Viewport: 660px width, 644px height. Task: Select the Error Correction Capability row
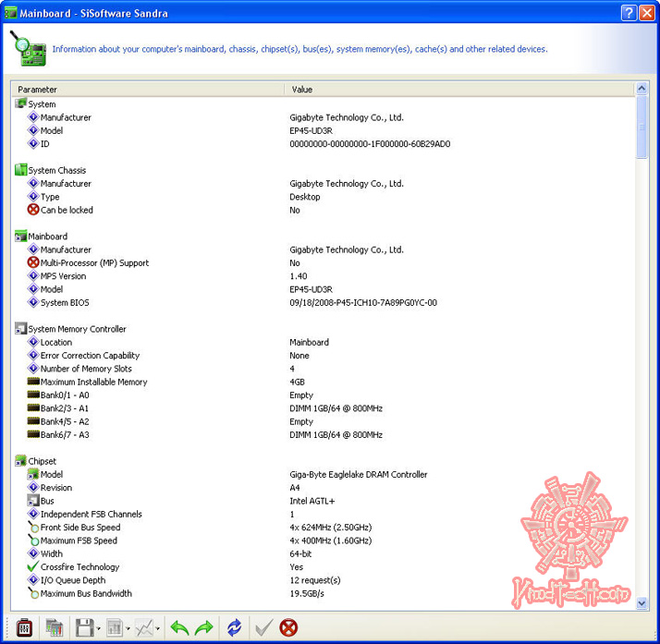point(324,355)
